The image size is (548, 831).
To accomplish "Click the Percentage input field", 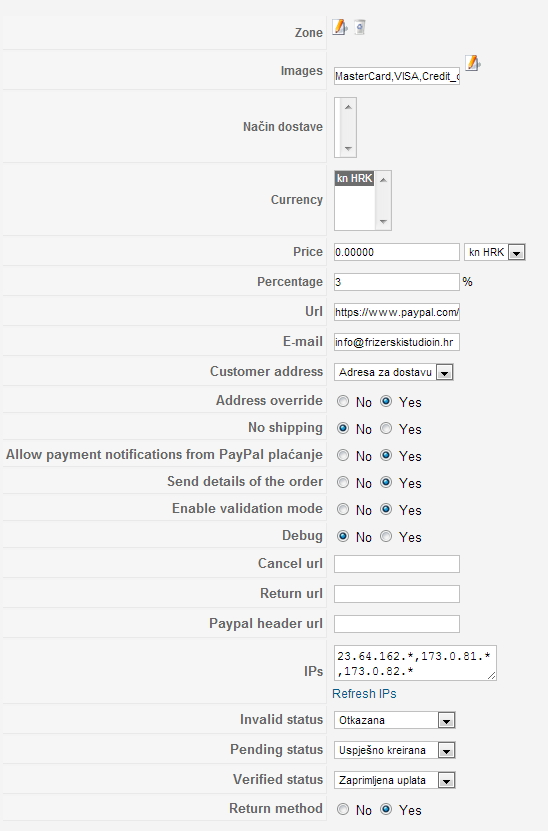I will click(x=396, y=282).
